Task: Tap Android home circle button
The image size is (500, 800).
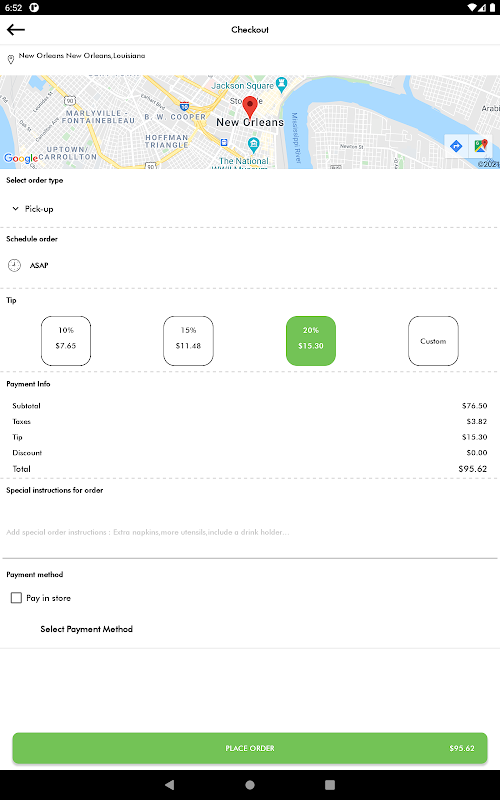Action: [250, 784]
